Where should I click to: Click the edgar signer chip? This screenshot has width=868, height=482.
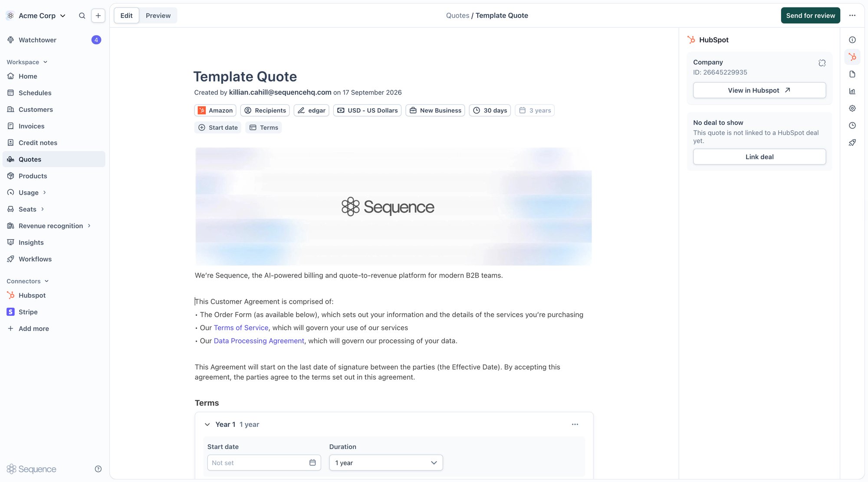(311, 111)
